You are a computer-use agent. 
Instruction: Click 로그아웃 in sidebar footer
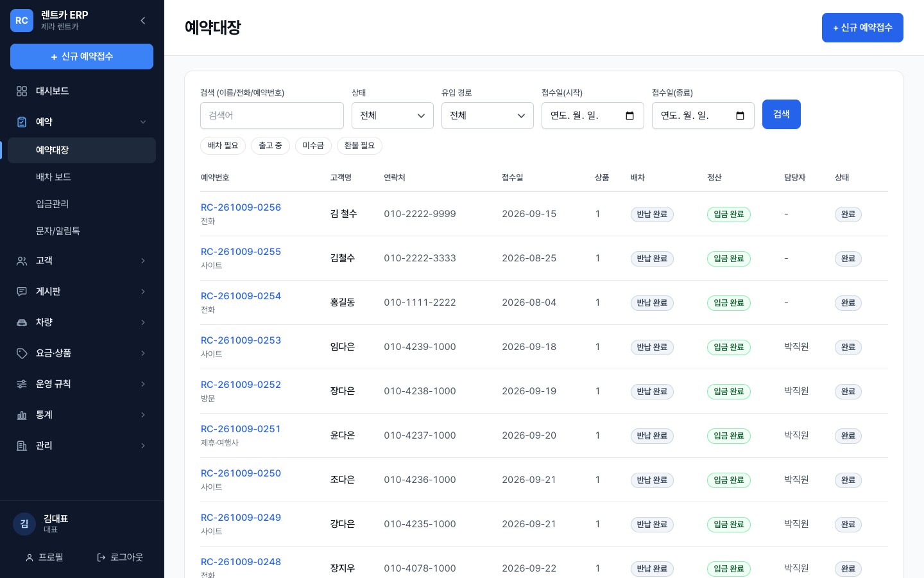click(x=120, y=557)
